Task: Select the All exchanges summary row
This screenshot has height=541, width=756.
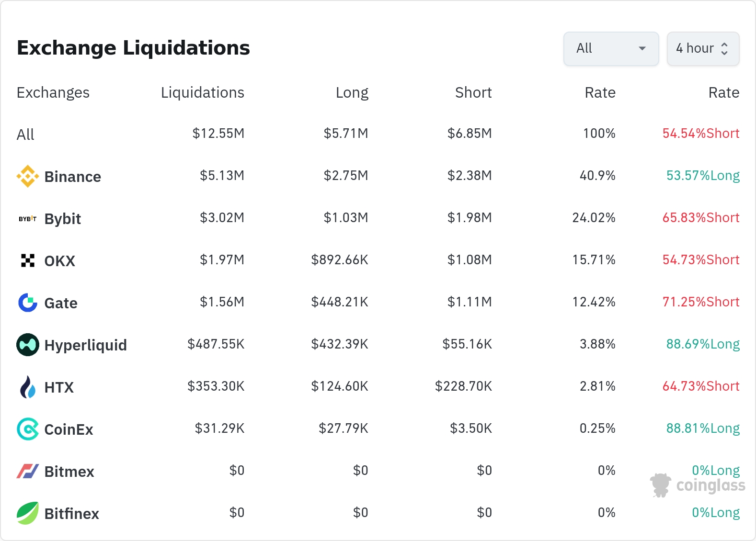Action: pos(25,135)
